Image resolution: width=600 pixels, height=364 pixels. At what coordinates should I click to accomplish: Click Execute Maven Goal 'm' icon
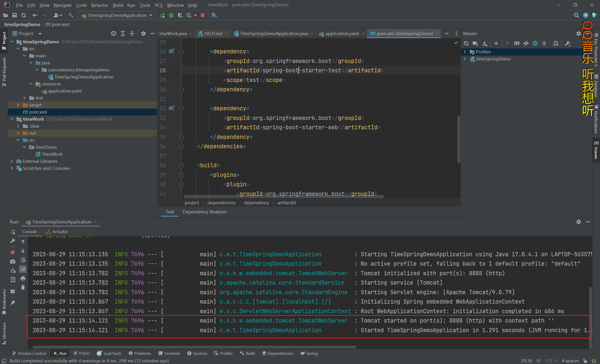517,43
